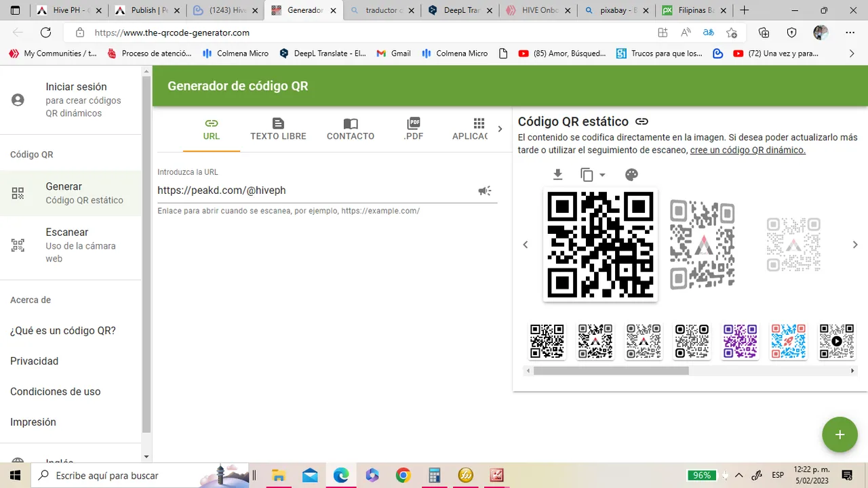Select the large black QR code preview
The image size is (868, 488).
tap(600, 245)
